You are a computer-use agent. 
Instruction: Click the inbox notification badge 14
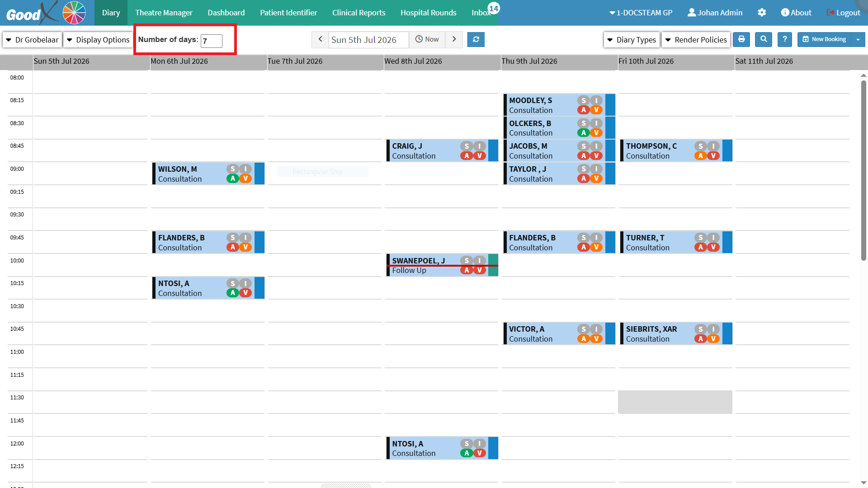(x=494, y=8)
